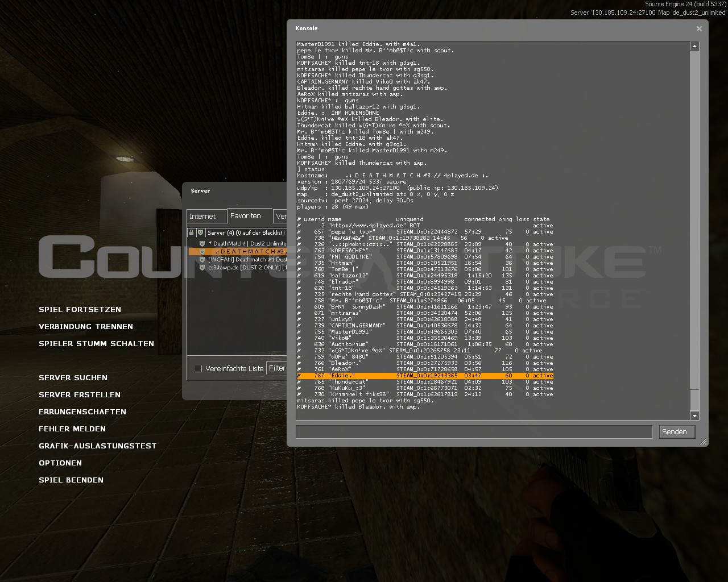Click VAC shield icon of '* DeathMatch!' server
The height and width of the screenshot is (582, 728).
tap(201, 243)
